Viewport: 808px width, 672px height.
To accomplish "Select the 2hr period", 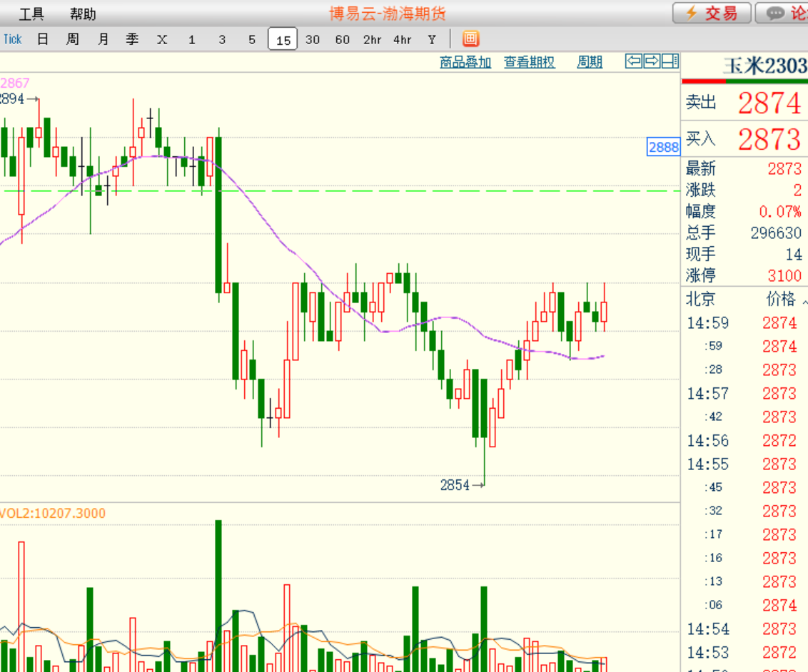I will (372, 40).
